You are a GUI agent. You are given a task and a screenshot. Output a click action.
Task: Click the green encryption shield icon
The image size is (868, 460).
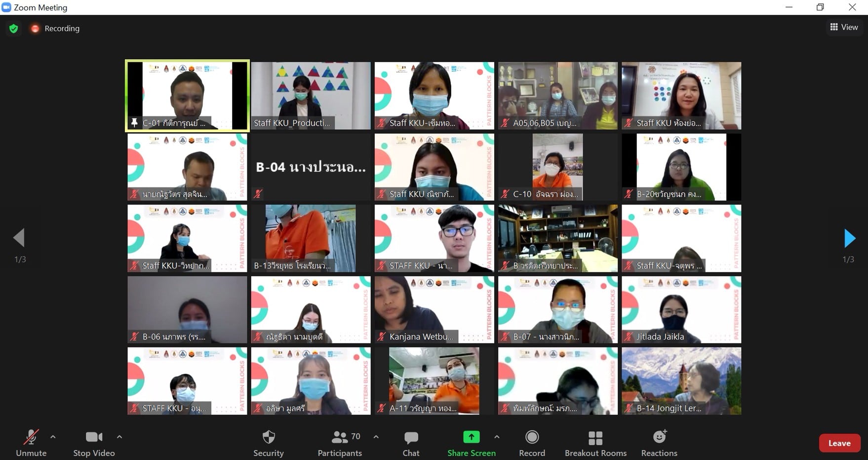pos(14,29)
